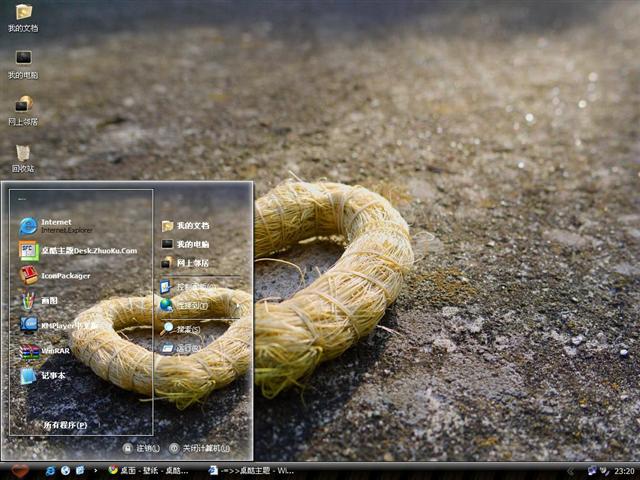This screenshot has height=480, width=640.
Task: Launch IconPackager from the start menu
Action: point(55,276)
